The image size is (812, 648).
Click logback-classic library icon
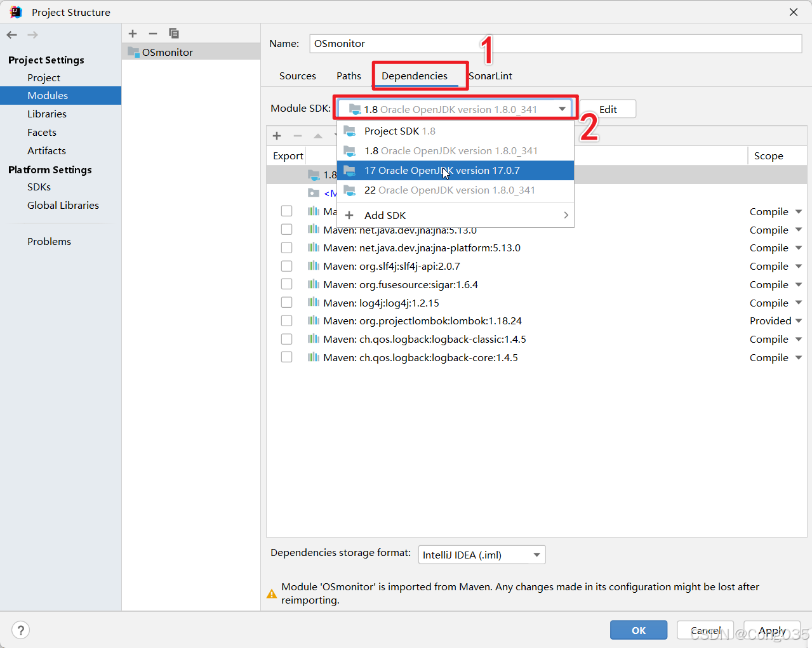[x=314, y=339]
